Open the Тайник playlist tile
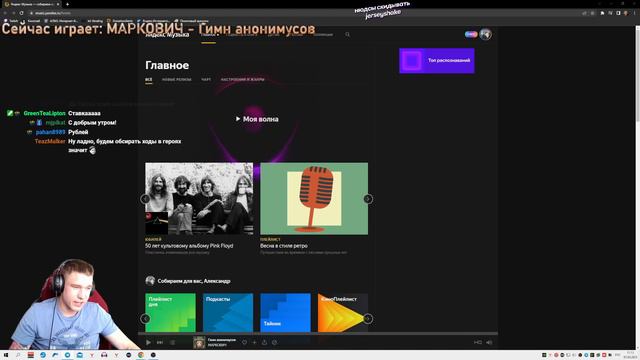Viewport: 640px width, 360px height. pos(285,313)
